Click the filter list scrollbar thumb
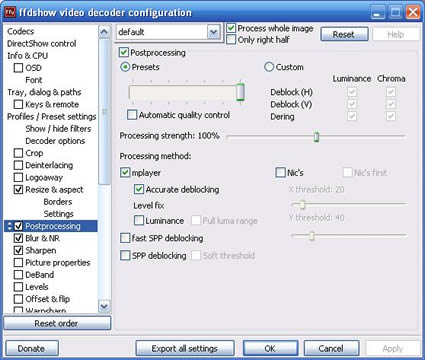425x360 pixels. point(104,111)
